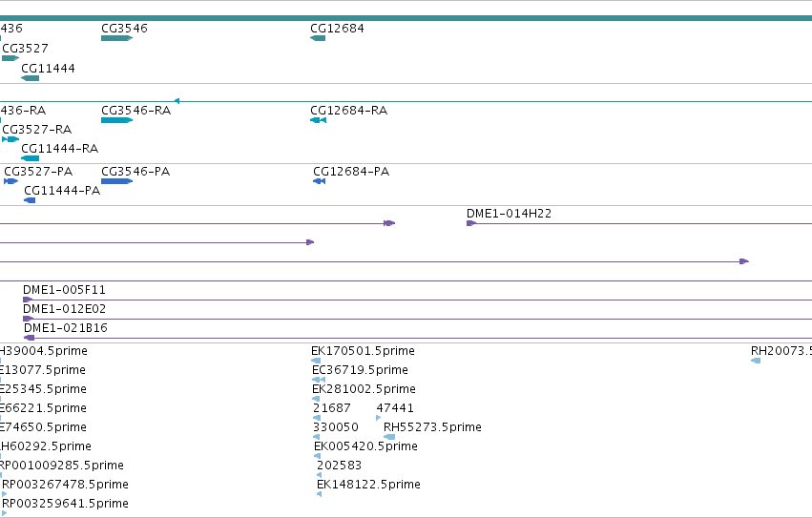Open the CG3546-RA transcript glyph
The image size is (812, 518).
coord(117,120)
